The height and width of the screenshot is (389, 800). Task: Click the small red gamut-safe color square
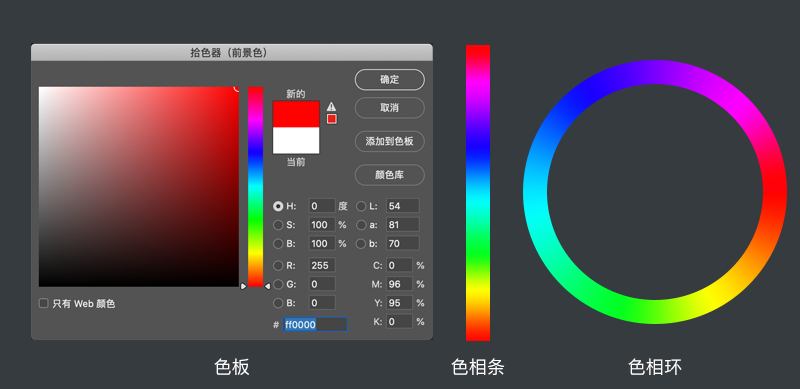[x=332, y=119]
